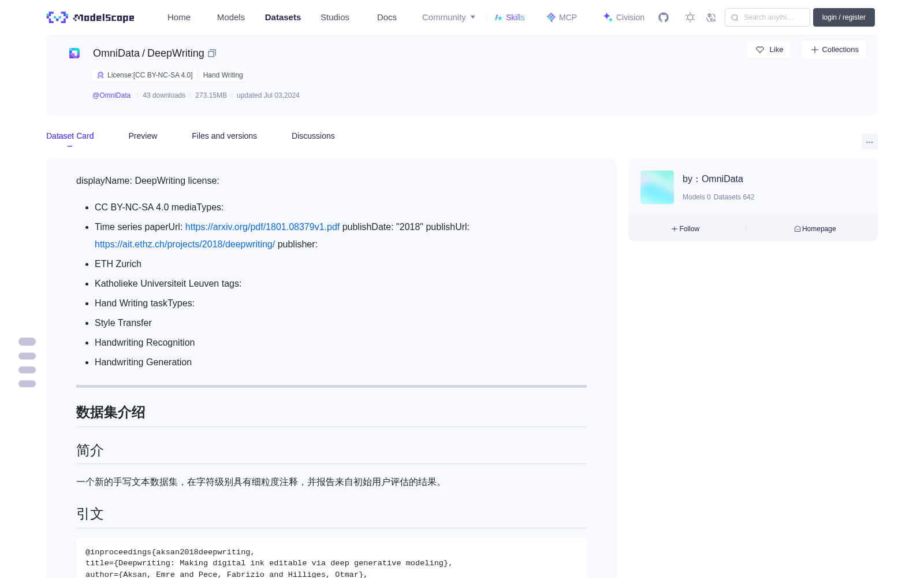
Task: Click the 引文 heading
Action: [x=90, y=514]
